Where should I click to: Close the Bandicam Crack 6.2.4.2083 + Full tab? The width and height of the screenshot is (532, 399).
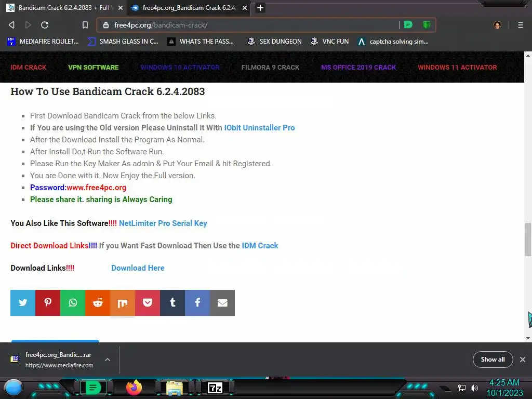(121, 8)
